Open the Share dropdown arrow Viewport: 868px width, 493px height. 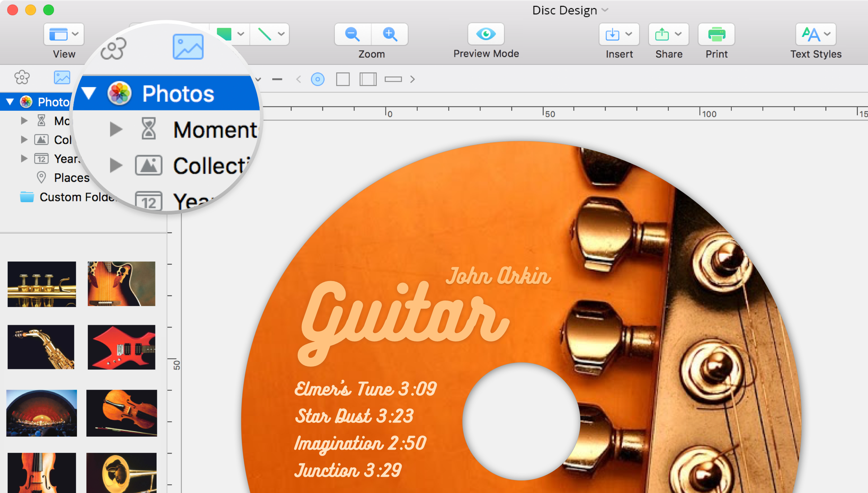coord(678,34)
